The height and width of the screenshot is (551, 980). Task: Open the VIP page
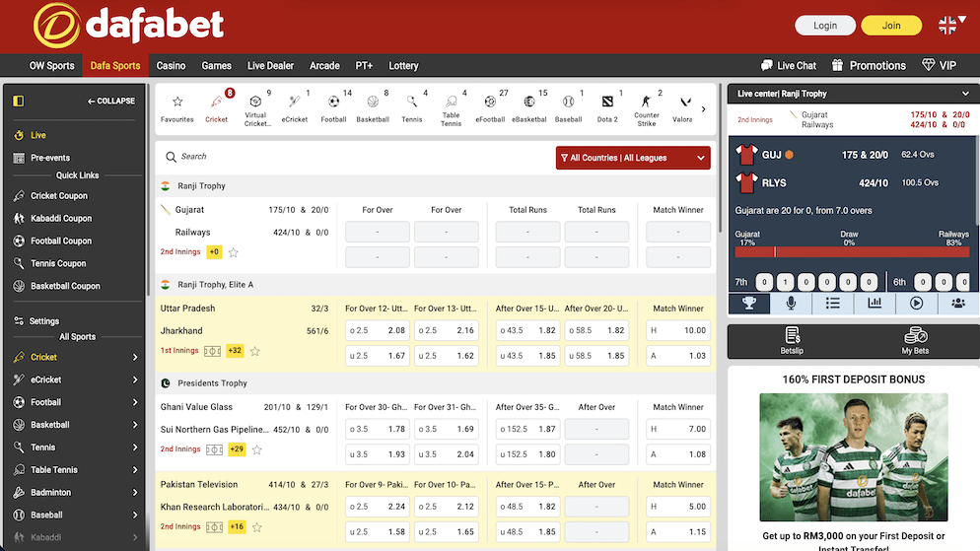tap(940, 66)
